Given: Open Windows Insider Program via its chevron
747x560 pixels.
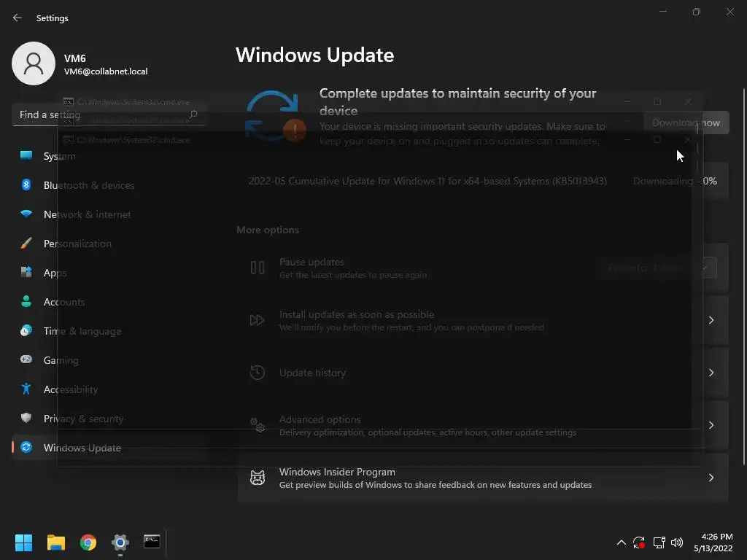Looking at the screenshot, I should coord(711,478).
